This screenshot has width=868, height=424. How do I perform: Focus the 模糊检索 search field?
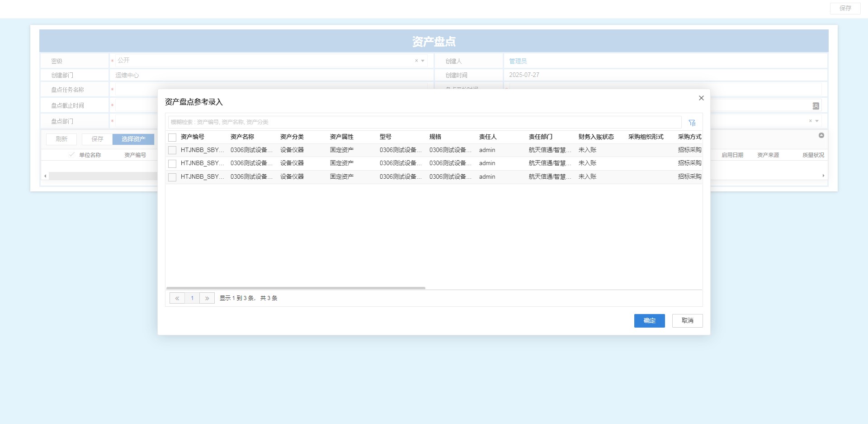[x=425, y=122]
